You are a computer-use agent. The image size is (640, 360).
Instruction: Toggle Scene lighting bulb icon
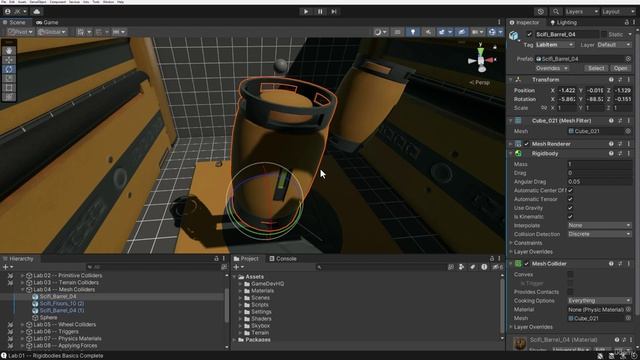[413, 32]
